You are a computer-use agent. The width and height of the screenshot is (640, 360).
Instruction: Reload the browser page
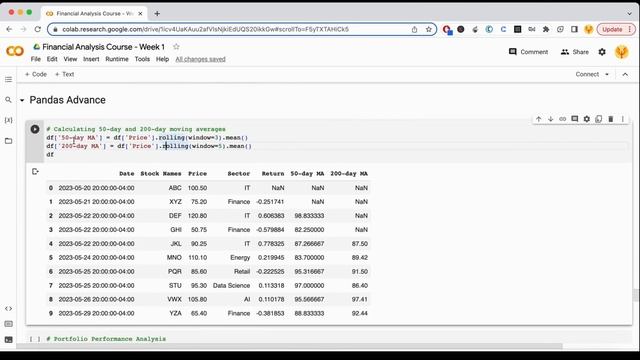(38, 29)
